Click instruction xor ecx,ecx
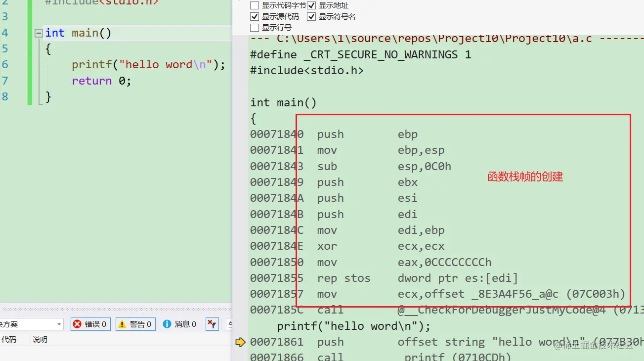This screenshot has width=644, height=361. click(347, 246)
